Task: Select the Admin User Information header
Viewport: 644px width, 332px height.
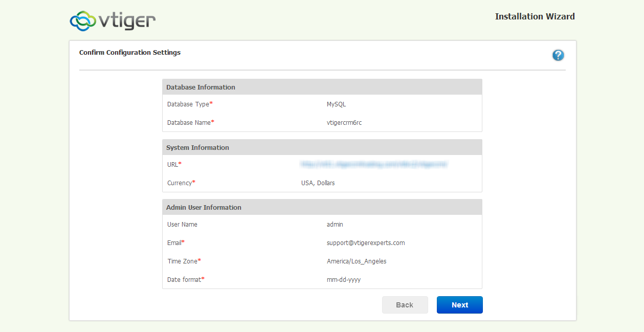Action: pyautogui.click(x=204, y=208)
